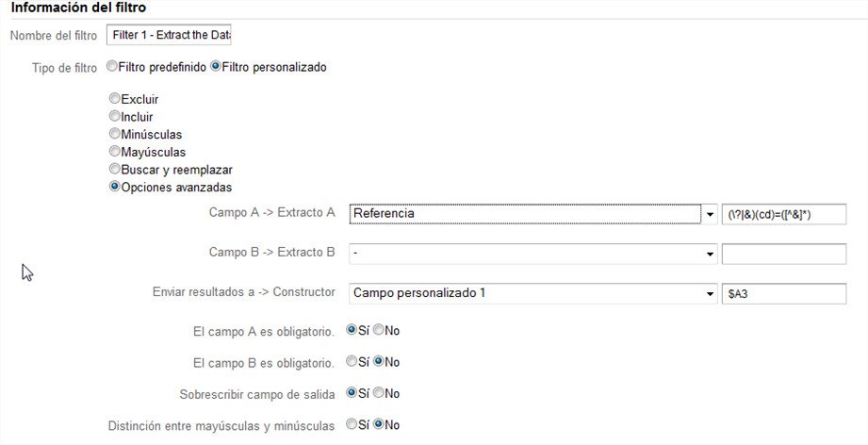This screenshot has width=868, height=445.
Task: Click the Extracto A regex field
Action: pos(784,214)
